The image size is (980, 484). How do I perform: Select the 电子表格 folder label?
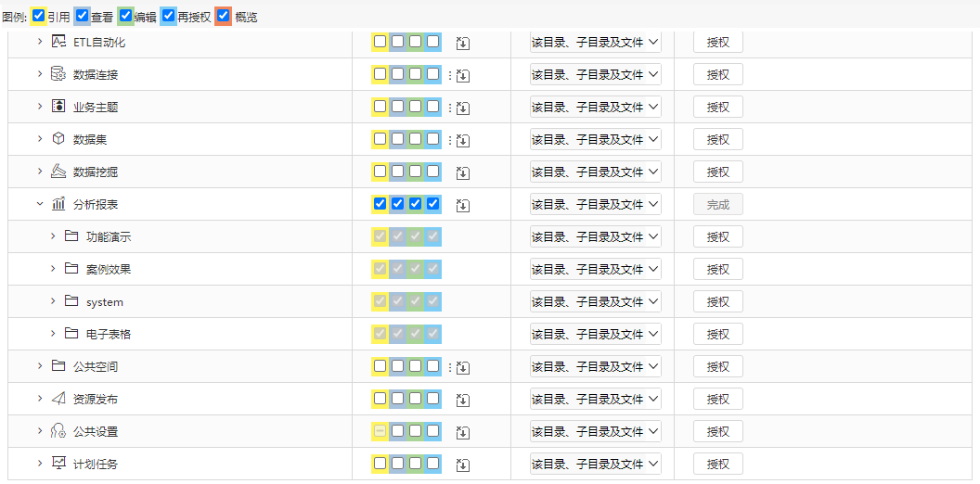tap(109, 335)
